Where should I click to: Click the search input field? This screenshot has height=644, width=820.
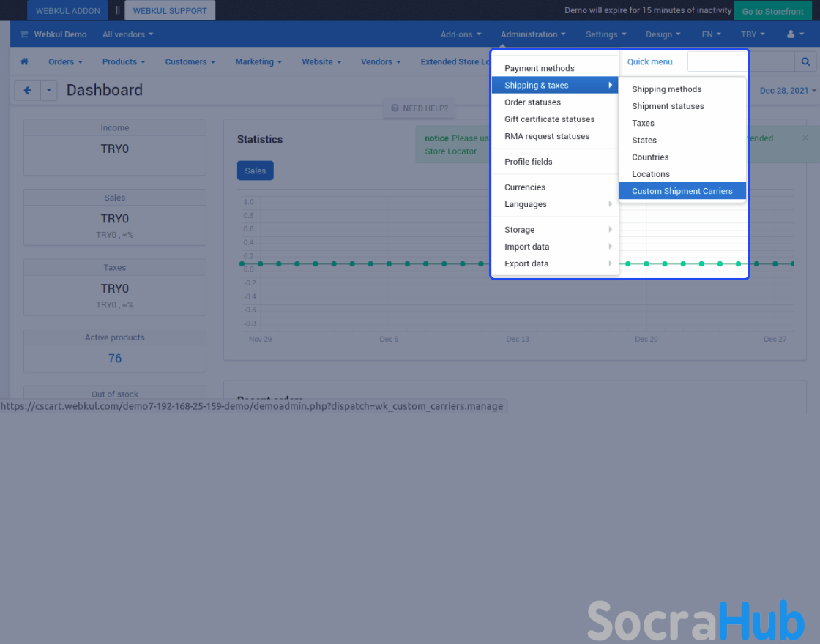(741, 61)
